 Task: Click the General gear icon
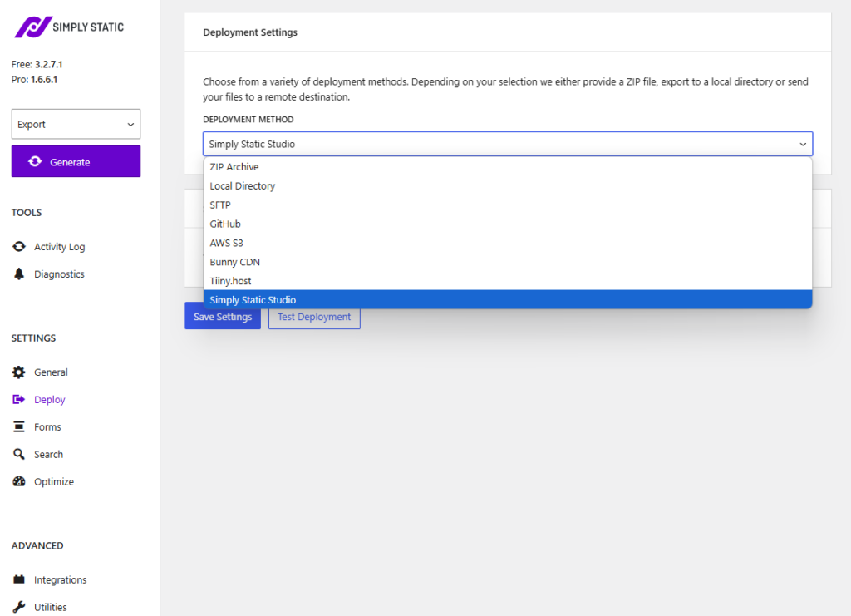19,372
